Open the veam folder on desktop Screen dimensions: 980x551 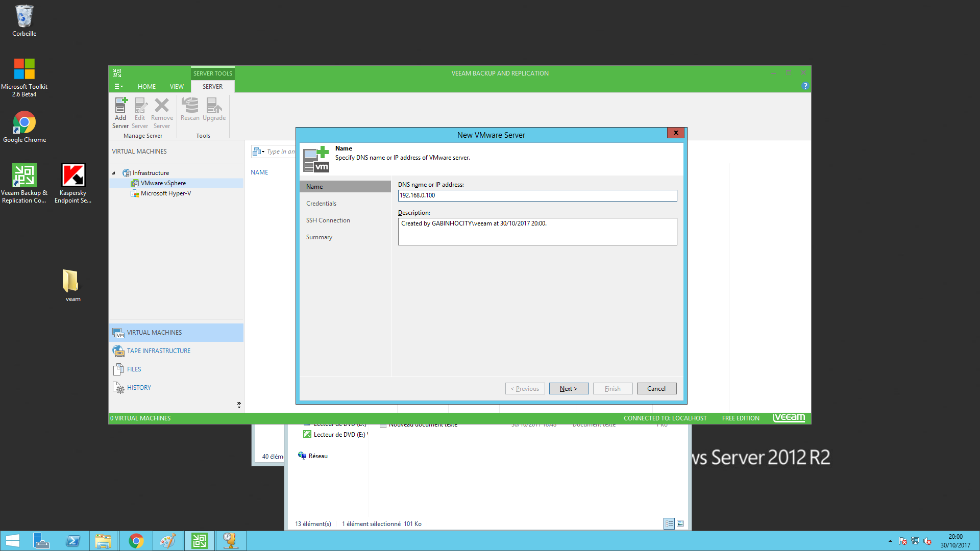[72, 286]
